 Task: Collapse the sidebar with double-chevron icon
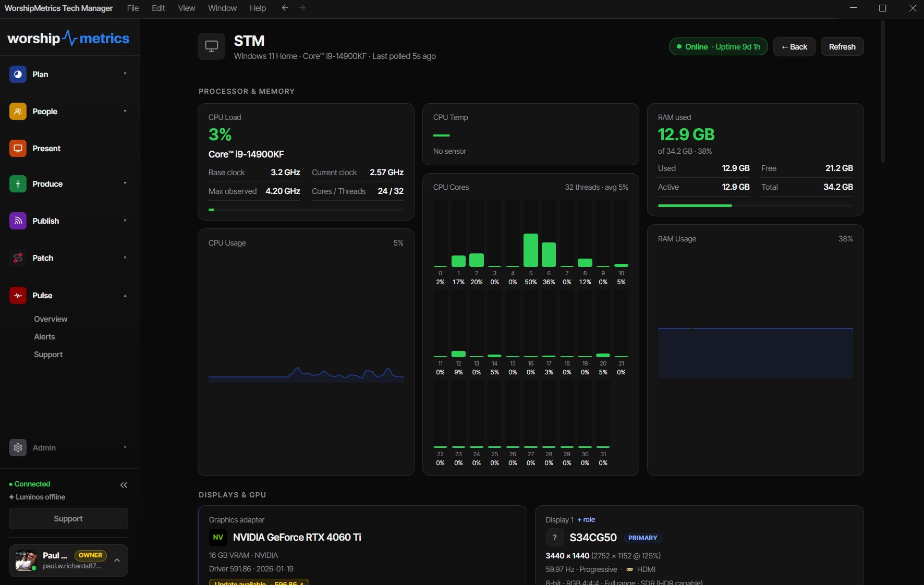(124, 485)
